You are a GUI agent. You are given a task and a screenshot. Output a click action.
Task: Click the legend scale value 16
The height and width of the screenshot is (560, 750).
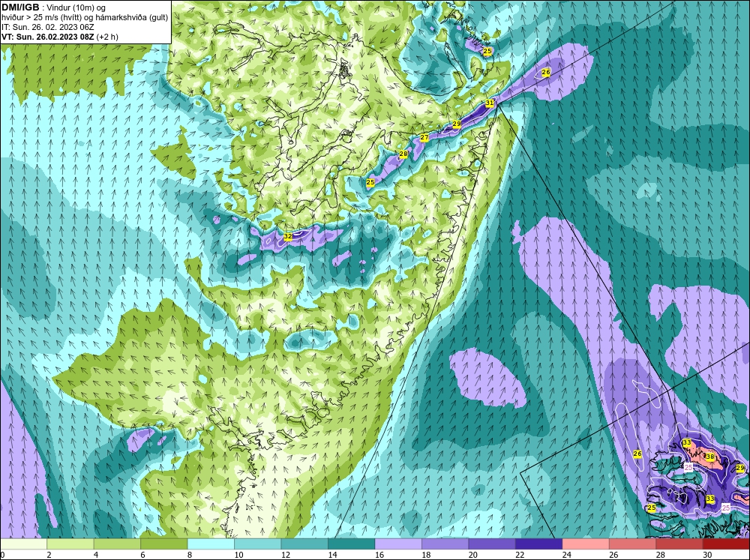click(379, 555)
